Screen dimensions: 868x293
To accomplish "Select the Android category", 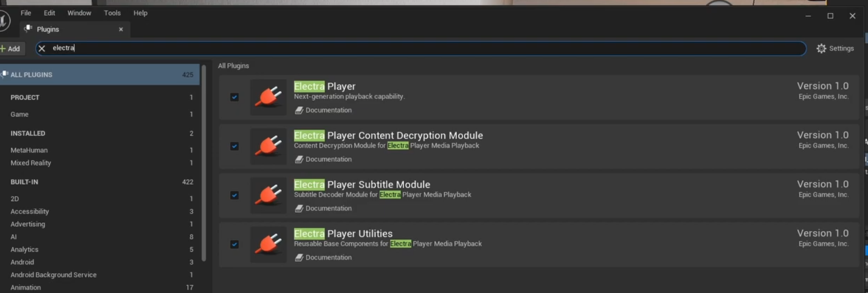I will (100, 262).
